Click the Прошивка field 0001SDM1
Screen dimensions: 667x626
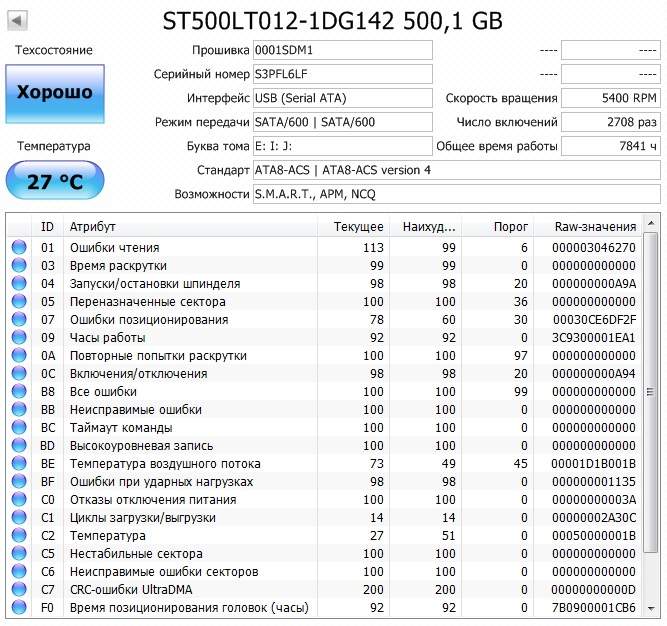(x=343, y=50)
